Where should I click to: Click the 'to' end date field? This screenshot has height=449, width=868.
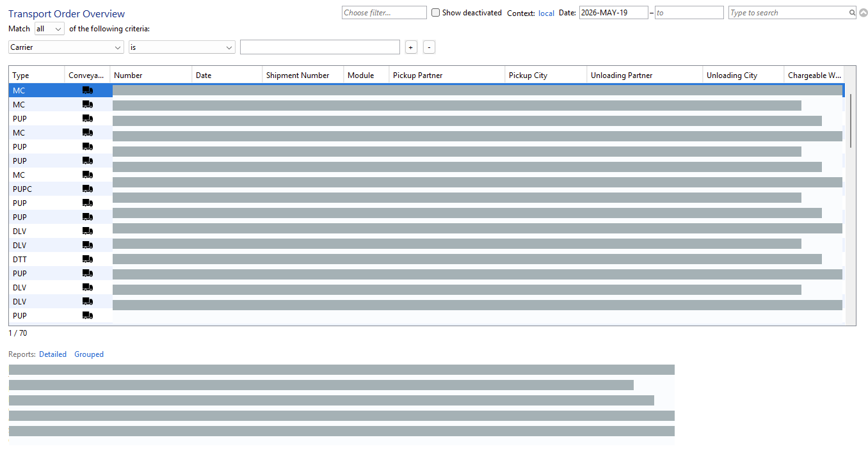(689, 13)
